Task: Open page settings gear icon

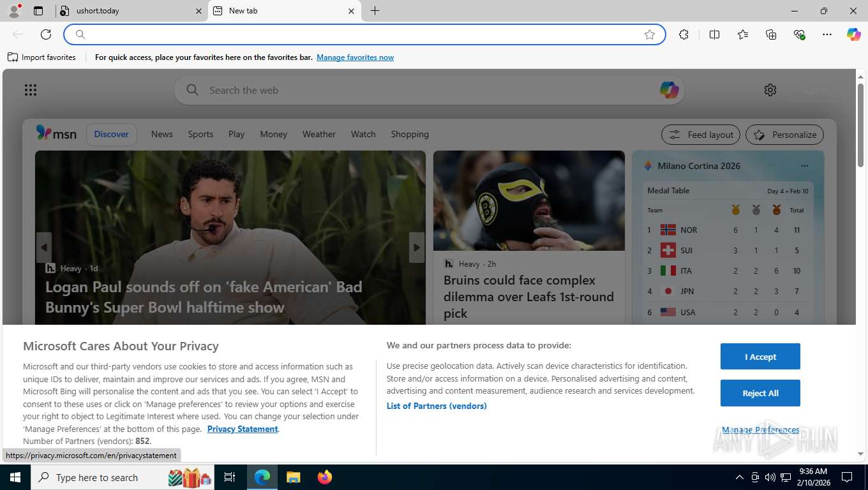Action: (x=770, y=90)
